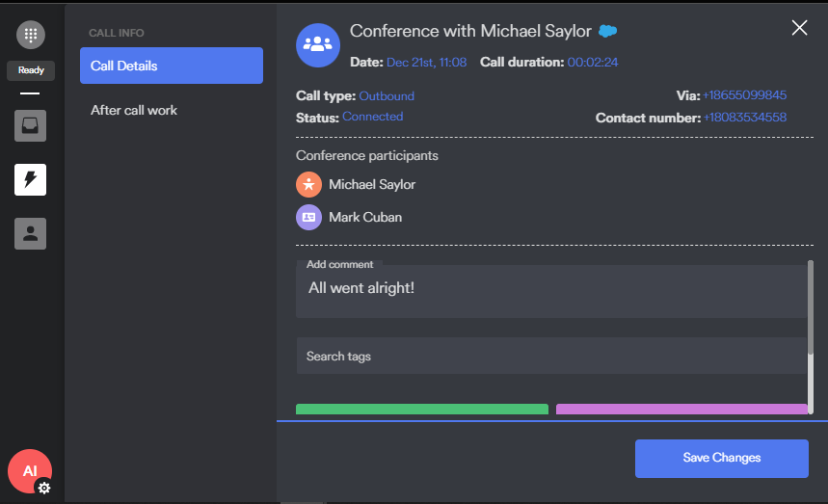Click the Salesforce cloud icon
The image size is (828, 504).
[x=607, y=31]
